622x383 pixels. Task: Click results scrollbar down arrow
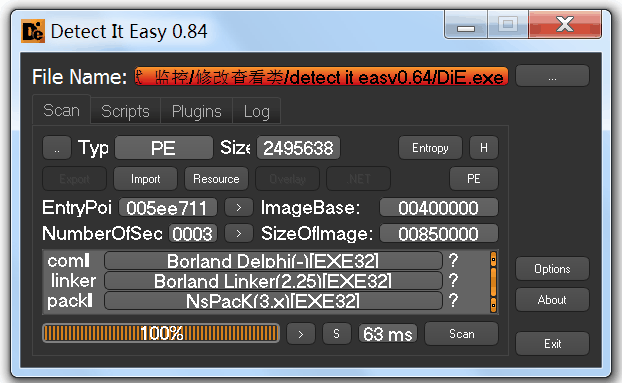click(x=493, y=305)
